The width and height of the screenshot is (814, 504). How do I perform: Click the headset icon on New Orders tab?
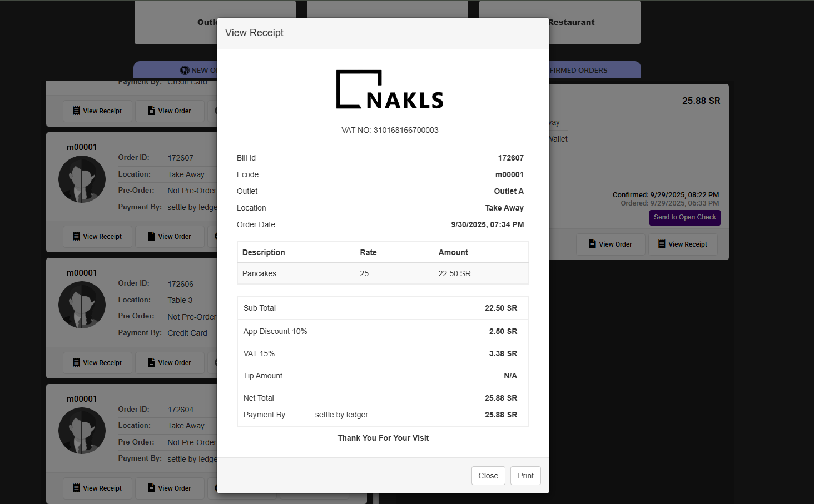pos(185,71)
